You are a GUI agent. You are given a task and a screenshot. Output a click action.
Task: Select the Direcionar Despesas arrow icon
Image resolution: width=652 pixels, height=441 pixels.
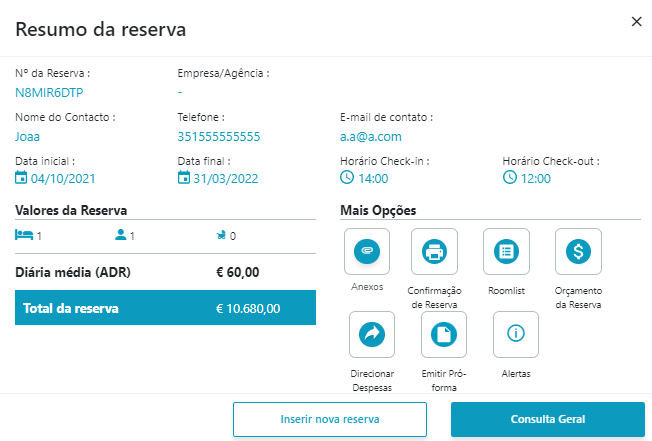[372, 335]
